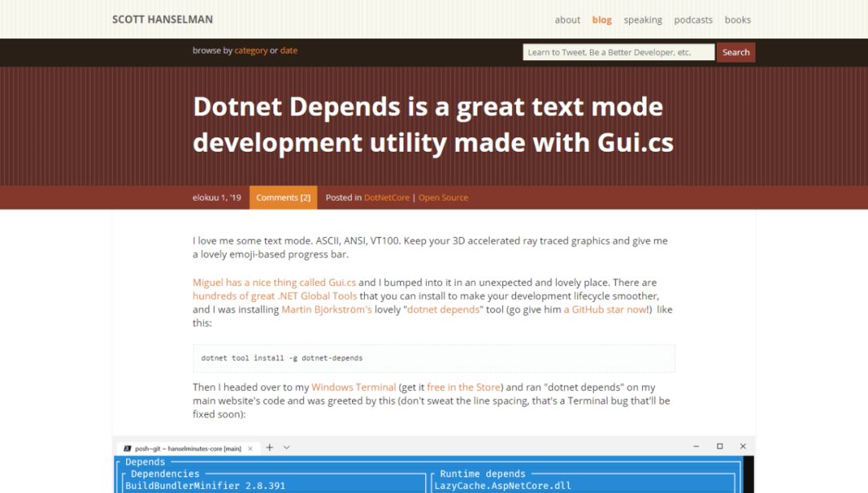Follow the Miguel's Gui.cs link
This screenshot has width=868, height=493.
tap(274, 282)
